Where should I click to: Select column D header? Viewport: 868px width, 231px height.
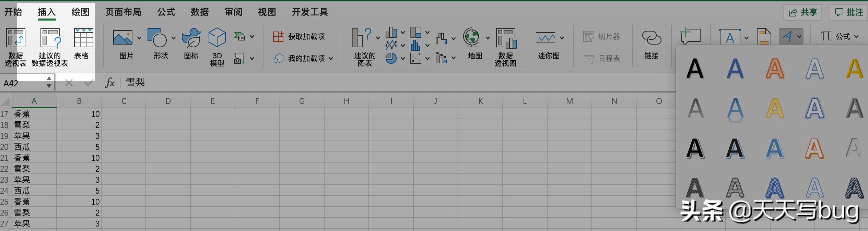pyautogui.click(x=168, y=101)
